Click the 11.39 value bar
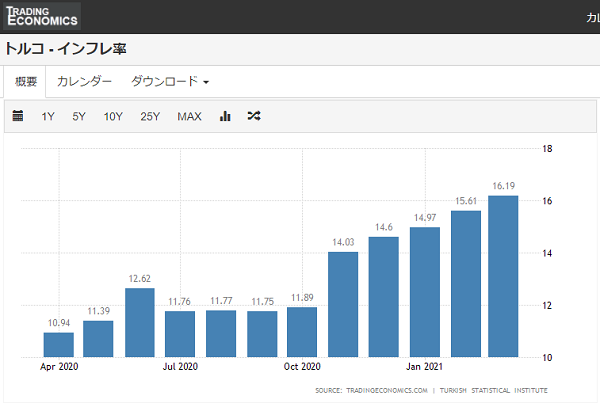The width and height of the screenshot is (600, 407). [x=98, y=339]
